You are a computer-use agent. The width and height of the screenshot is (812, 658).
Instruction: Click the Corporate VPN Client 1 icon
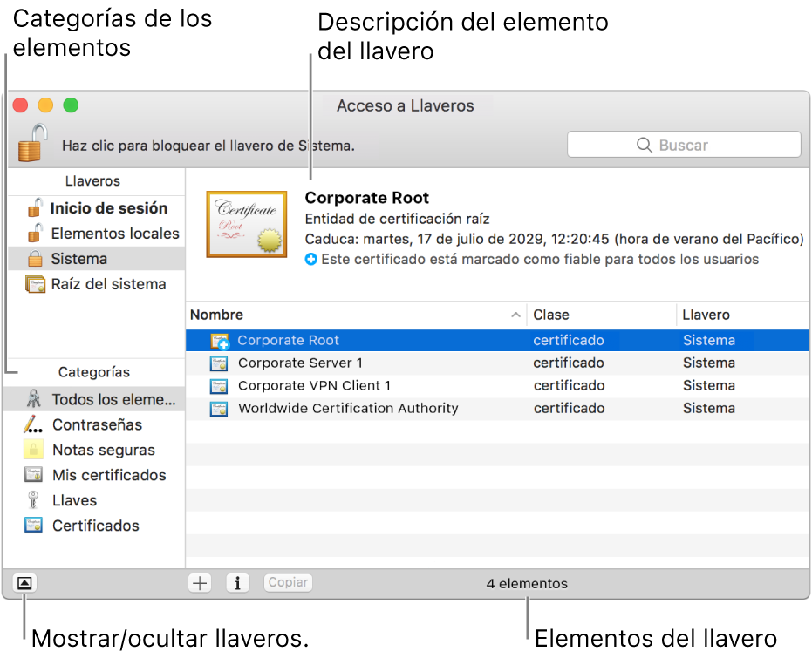219,386
